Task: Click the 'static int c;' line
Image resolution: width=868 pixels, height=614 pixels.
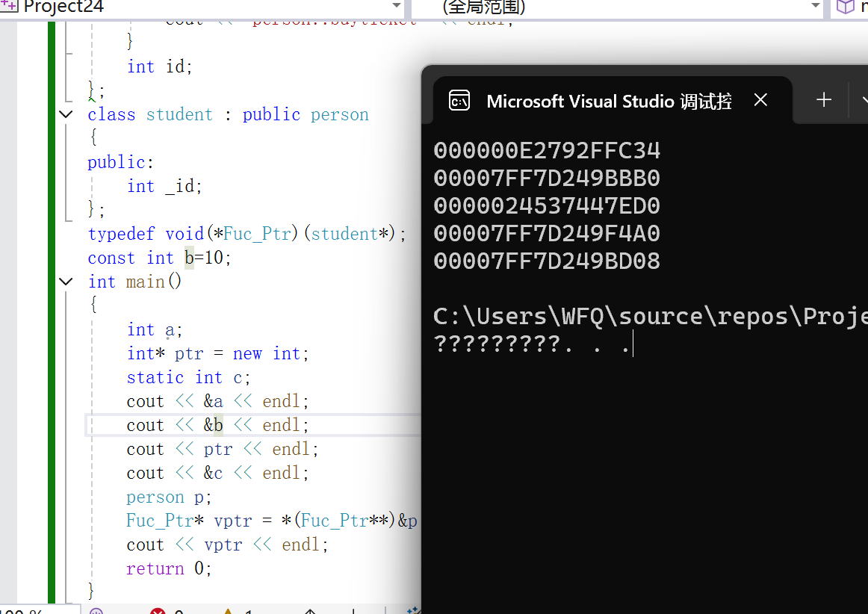Action: pyautogui.click(x=188, y=378)
